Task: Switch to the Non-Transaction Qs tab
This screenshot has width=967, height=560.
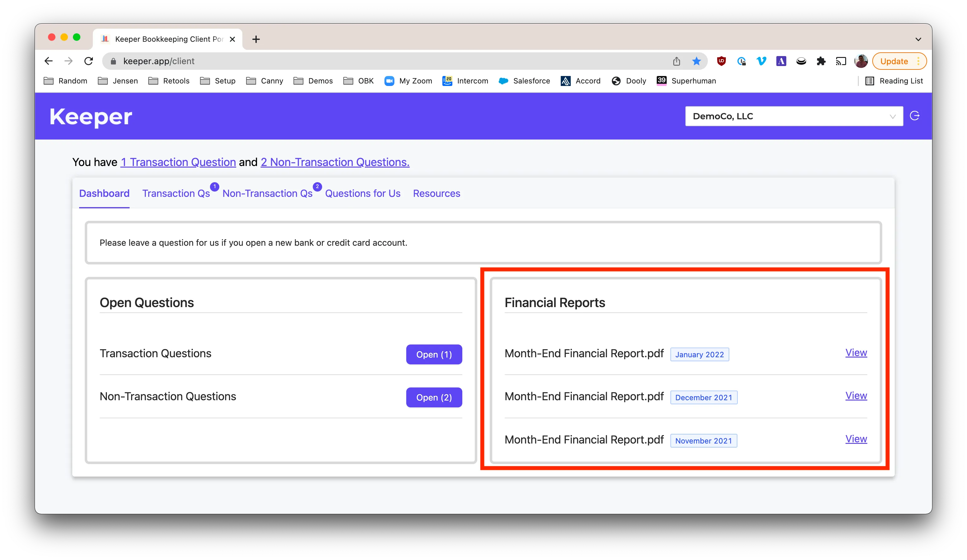Action: 268,193
